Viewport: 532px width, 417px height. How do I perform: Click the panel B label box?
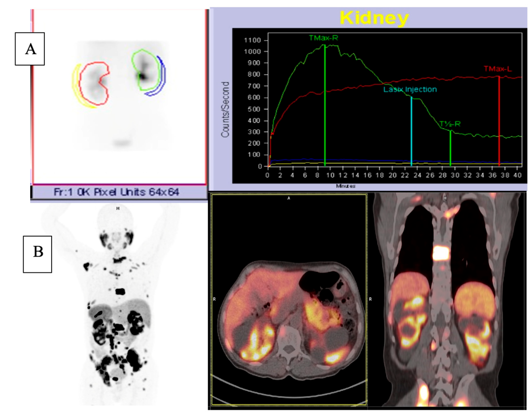click(37, 254)
